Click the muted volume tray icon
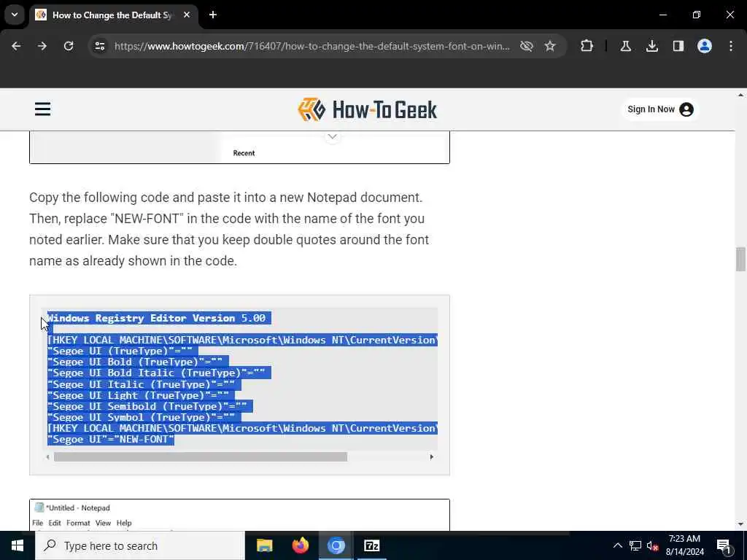The width and height of the screenshot is (747, 560). [652, 545]
